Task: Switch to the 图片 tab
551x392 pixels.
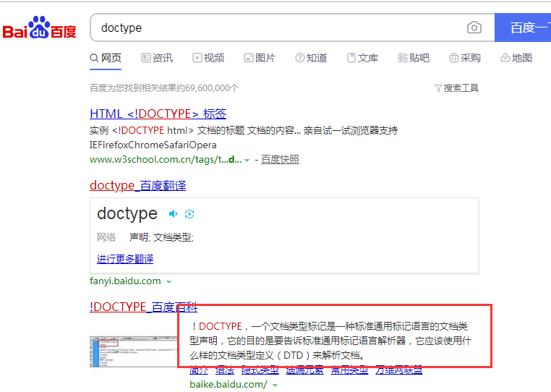Action: click(260, 58)
